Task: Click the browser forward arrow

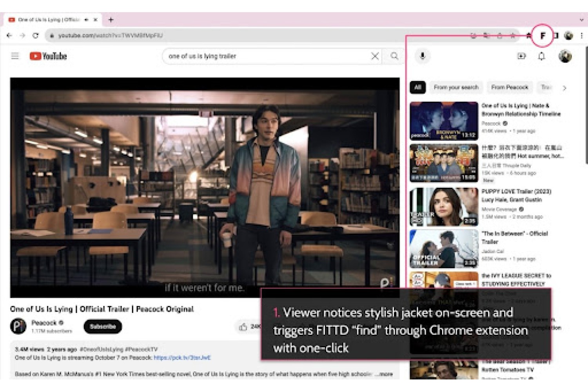Action: tap(22, 36)
